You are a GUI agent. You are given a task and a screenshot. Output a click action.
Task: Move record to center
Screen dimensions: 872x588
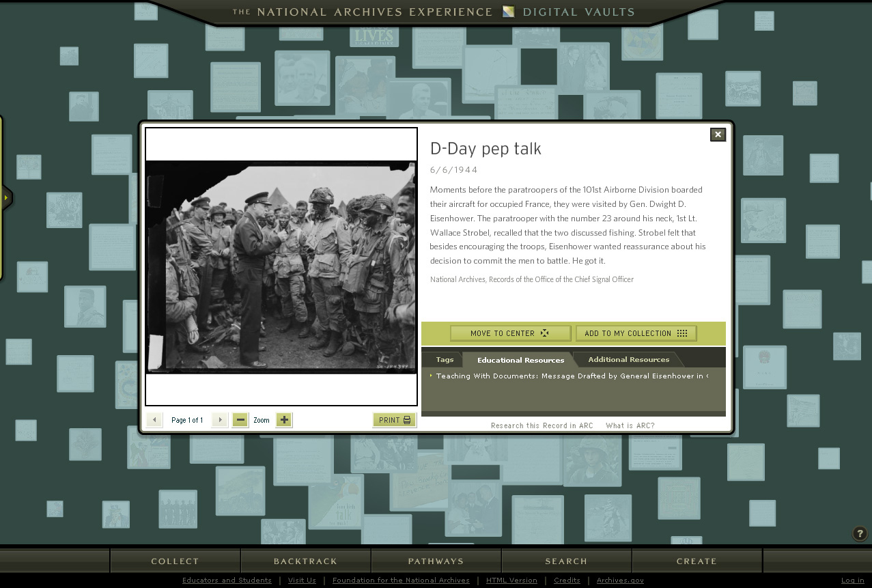click(510, 333)
